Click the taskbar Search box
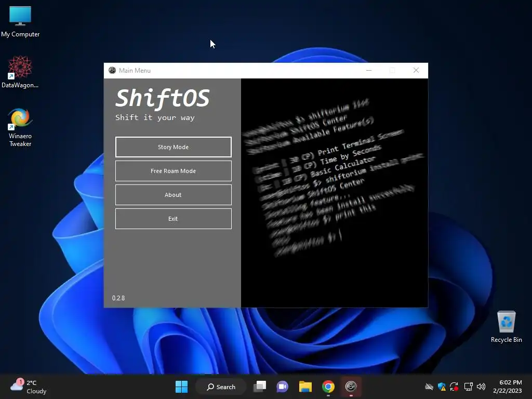This screenshot has height=399, width=532. click(221, 387)
